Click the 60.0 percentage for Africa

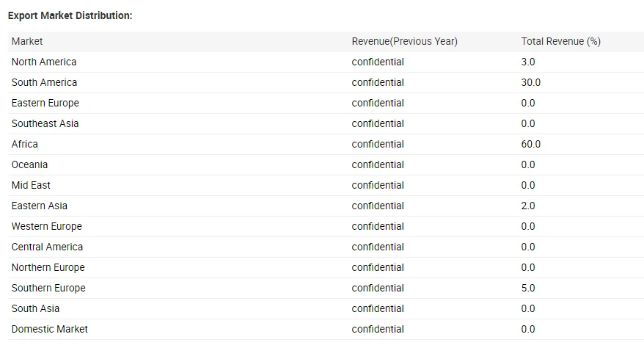pos(530,144)
